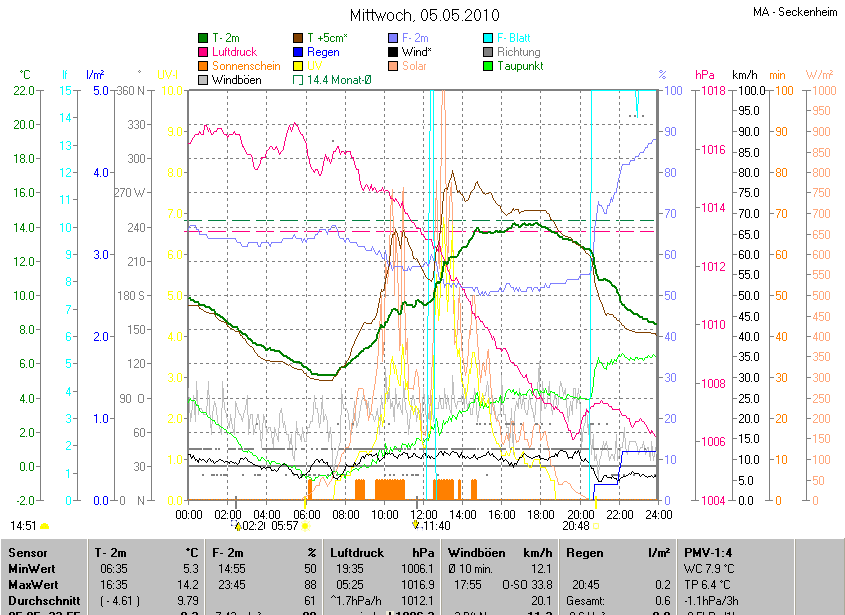Click the chart title Mittwoch, 05.05.2010
Viewport: 845px width, 615px height.
[422, 16]
